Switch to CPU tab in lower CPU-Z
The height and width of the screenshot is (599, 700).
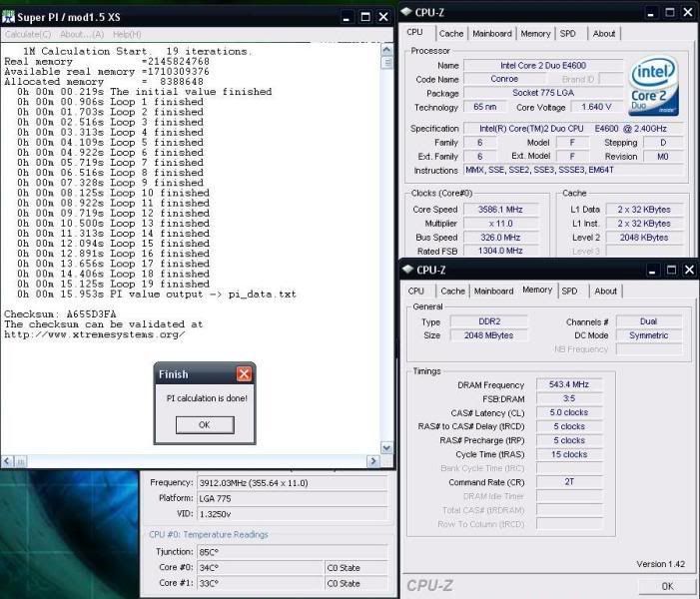[416, 292]
